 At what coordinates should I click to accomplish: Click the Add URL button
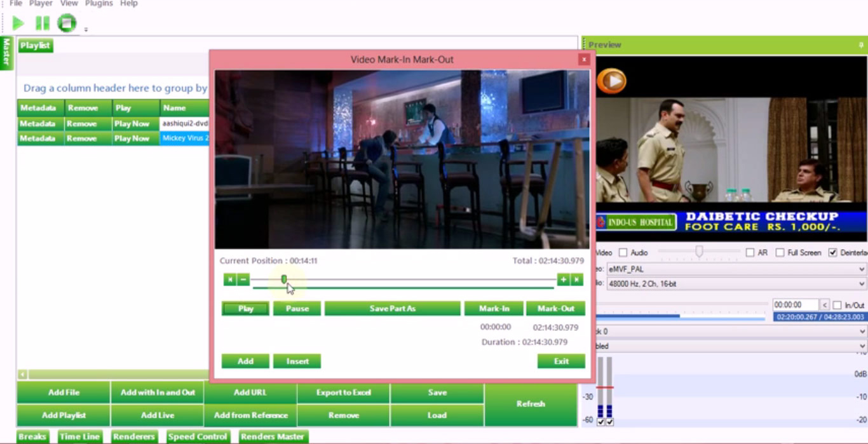pos(250,393)
